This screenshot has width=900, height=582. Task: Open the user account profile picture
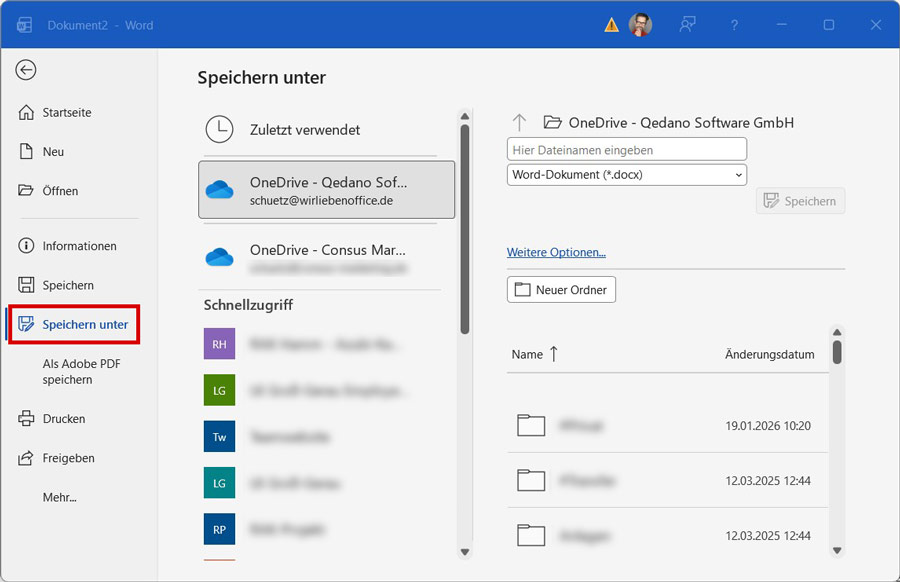(x=640, y=25)
